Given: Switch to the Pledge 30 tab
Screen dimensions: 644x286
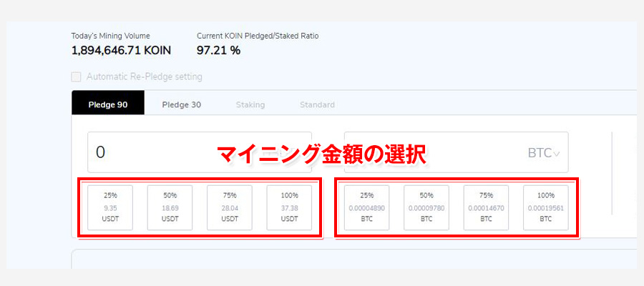Looking at the screenshot, I should pos(181,104).
